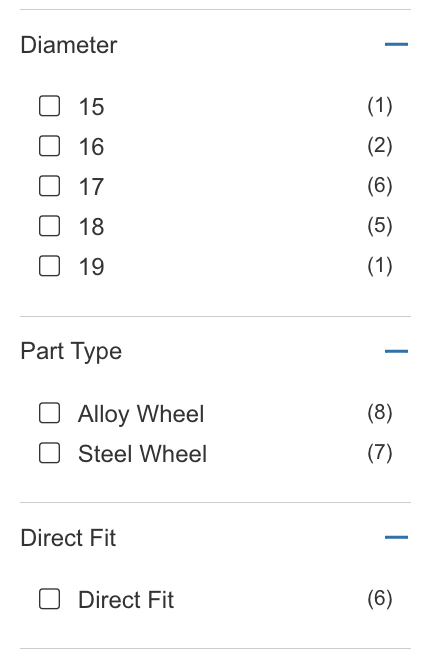Click the Direct Fit section heading text
The image size is (424, 662).
tap(68, 538)
